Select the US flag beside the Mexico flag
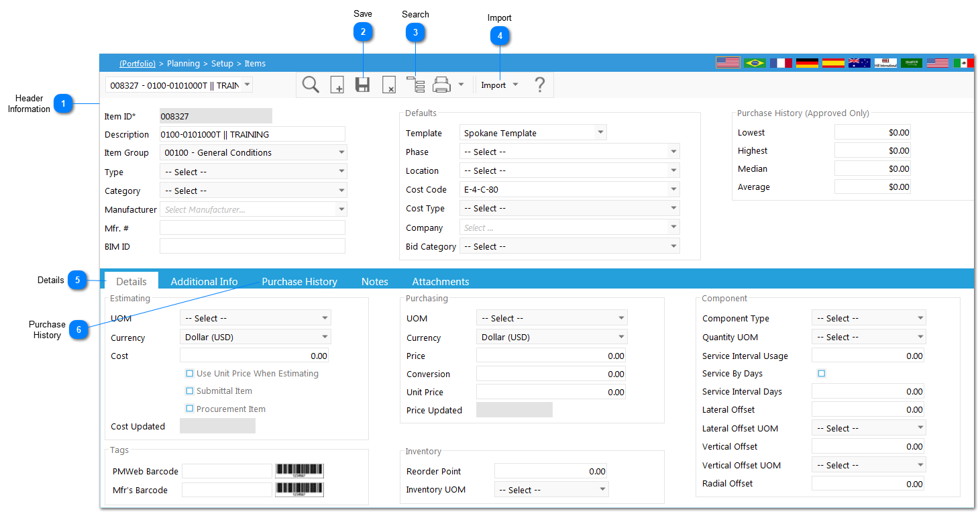Image resolution: width=980 pixels, height=514 pixels. (x=938, y=63)
